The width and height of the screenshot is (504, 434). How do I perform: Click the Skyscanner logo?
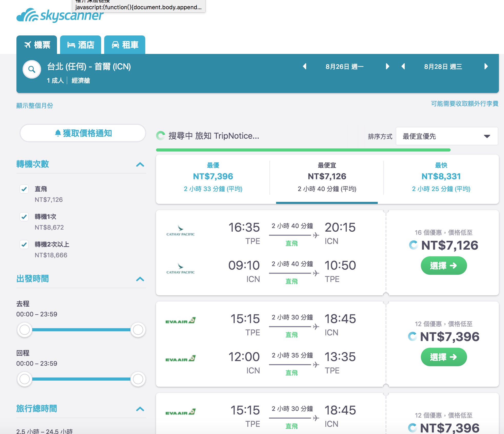[60, 15]
